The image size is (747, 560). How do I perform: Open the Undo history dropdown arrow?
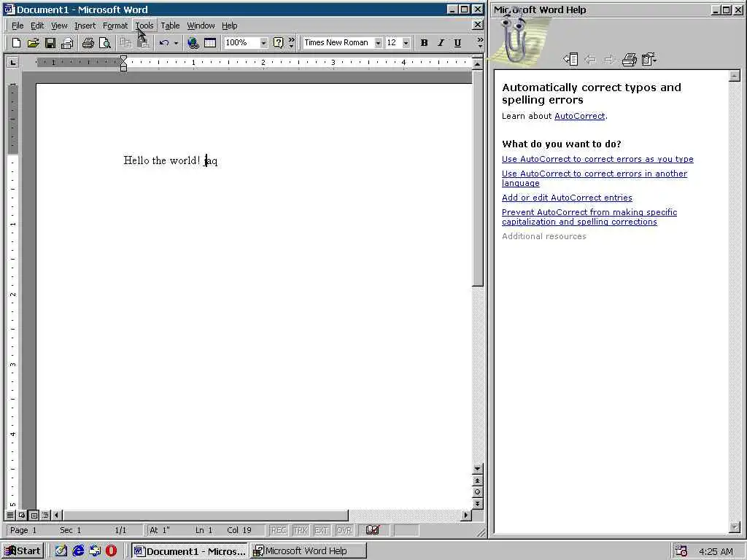pyautogui.click(x=177, y=43)
